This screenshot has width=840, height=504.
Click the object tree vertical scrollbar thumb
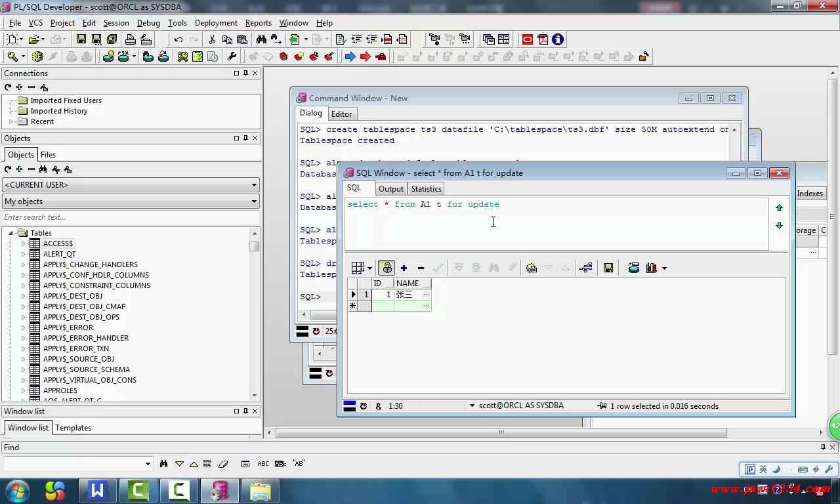tap(254, 246)
